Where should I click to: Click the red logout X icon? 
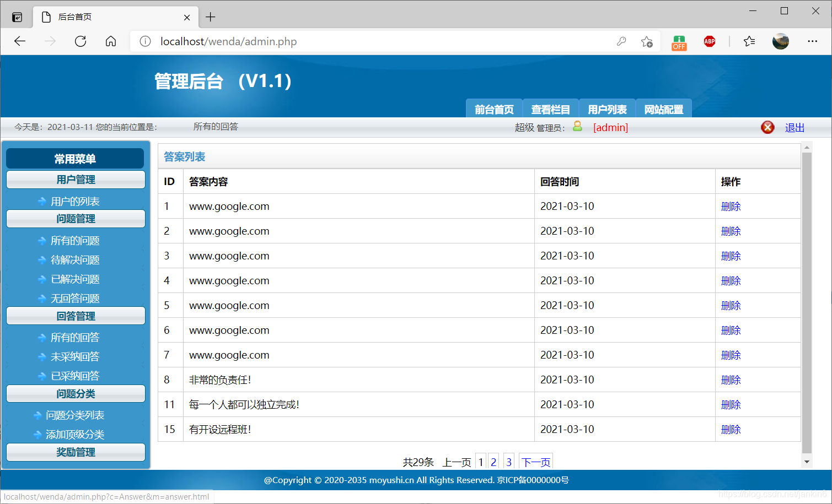click(767, 127)
